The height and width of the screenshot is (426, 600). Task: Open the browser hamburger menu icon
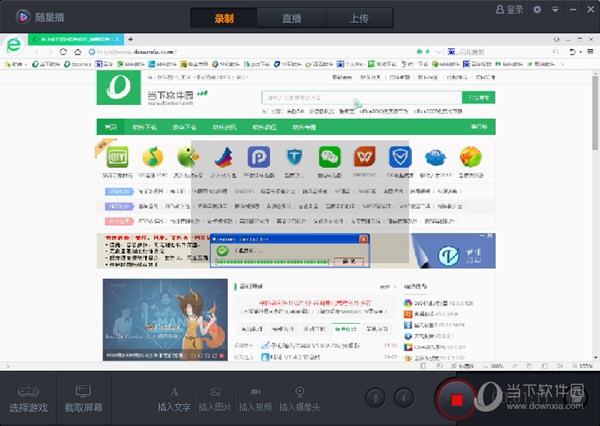[x=590, y=52]
